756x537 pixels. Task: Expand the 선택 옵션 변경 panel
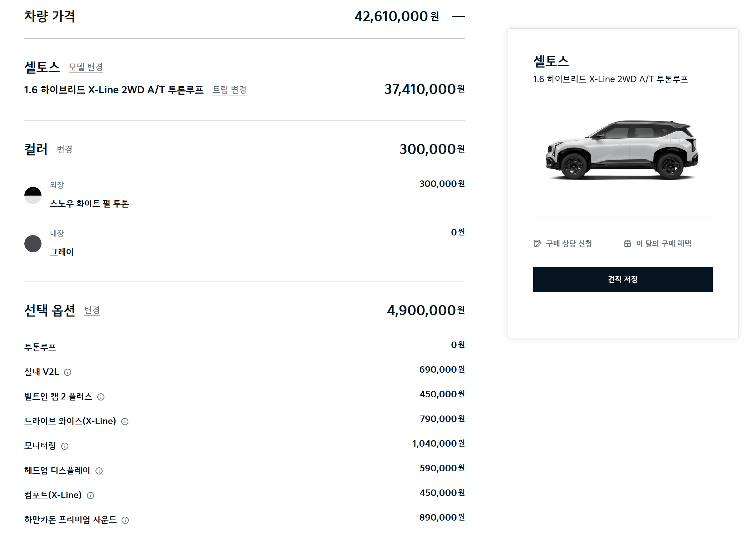point(92,311)
